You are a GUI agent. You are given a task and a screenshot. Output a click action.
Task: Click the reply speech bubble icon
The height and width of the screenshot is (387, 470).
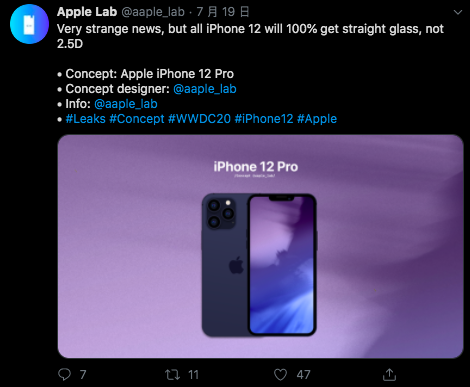(64, 374)
